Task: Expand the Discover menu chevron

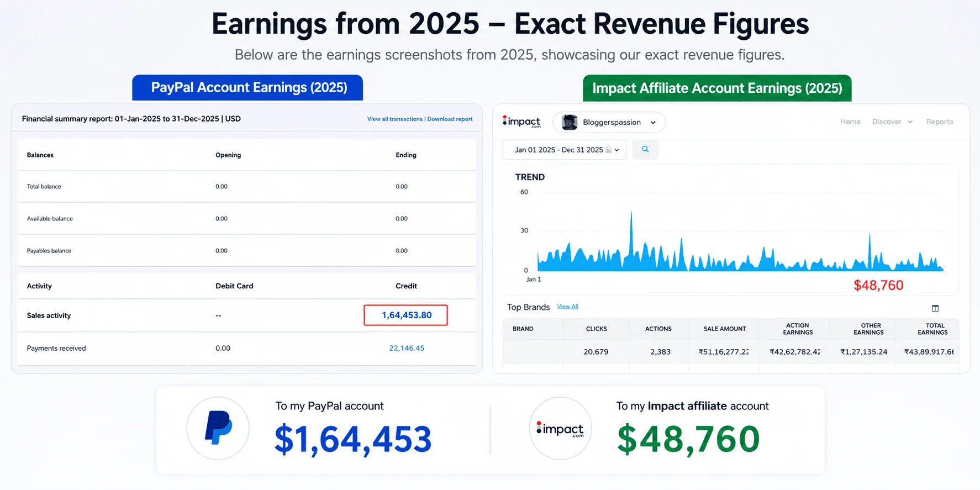Action: pos(910,122)
